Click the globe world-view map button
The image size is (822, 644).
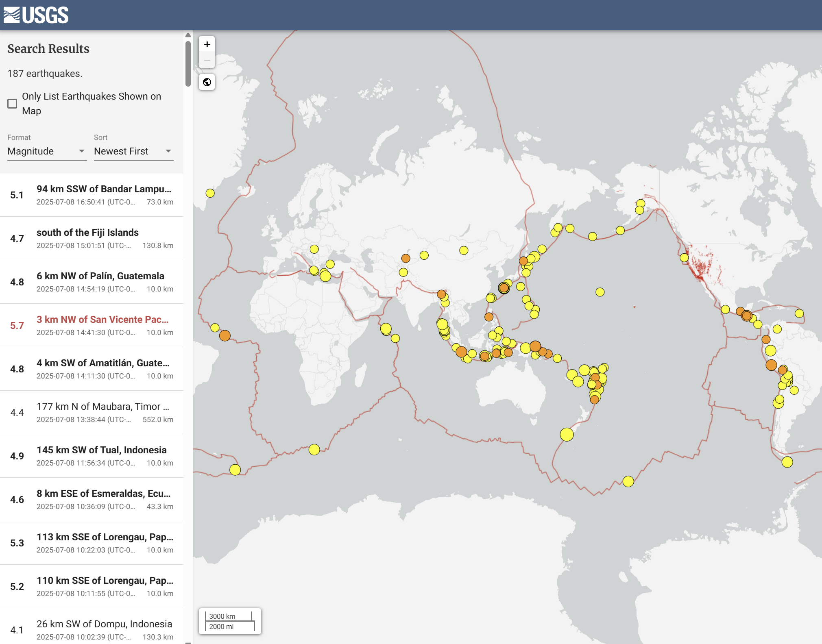coord(207,82)
